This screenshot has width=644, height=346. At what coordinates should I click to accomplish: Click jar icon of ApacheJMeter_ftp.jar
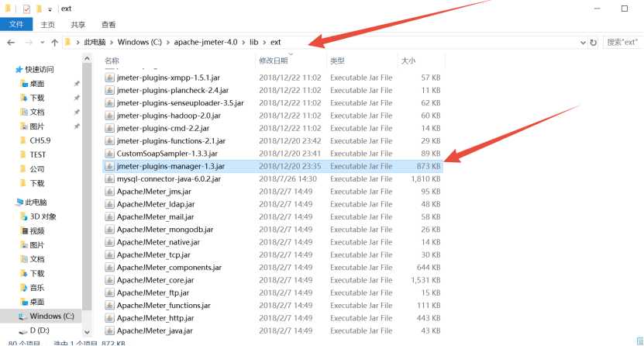pos(109,293)
